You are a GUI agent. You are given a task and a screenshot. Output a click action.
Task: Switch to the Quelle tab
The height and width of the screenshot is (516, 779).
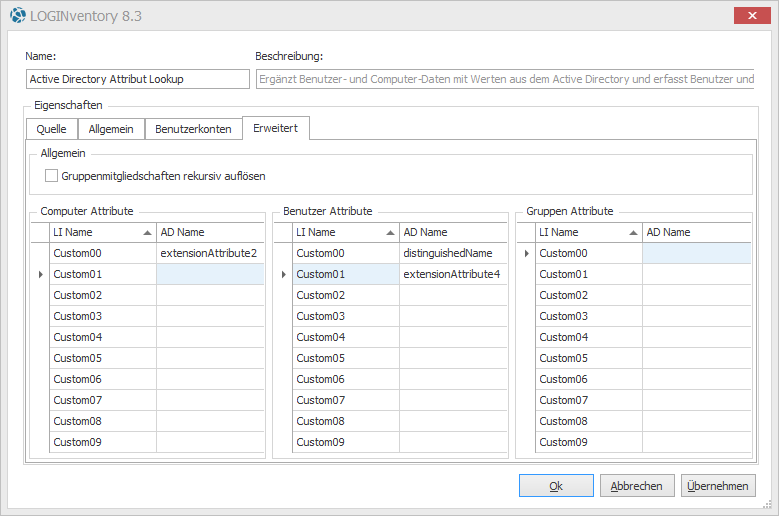tap(51, 129)
